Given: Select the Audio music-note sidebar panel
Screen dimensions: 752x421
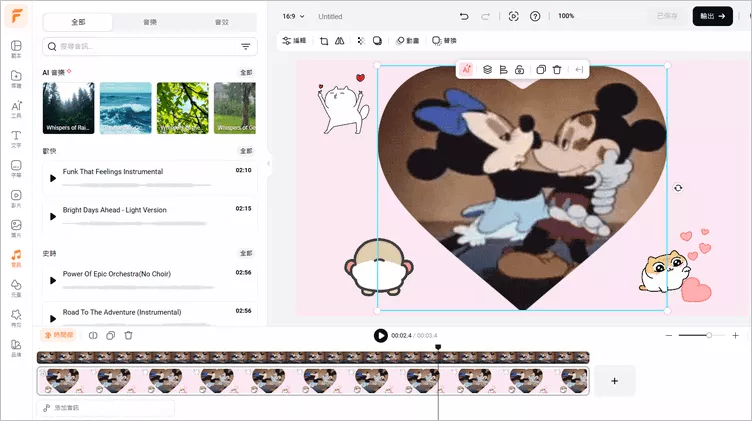Looking at the screenshot, I should pos(16,258).
